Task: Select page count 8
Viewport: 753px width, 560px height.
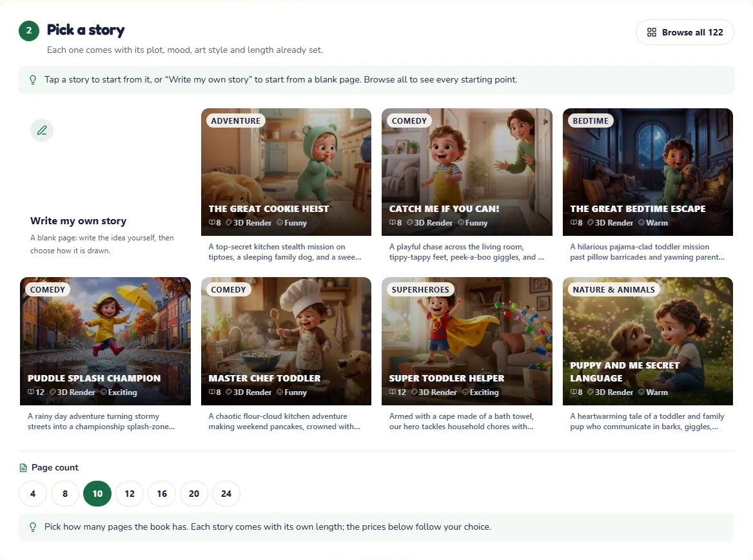Action: [x=65, y=494]
